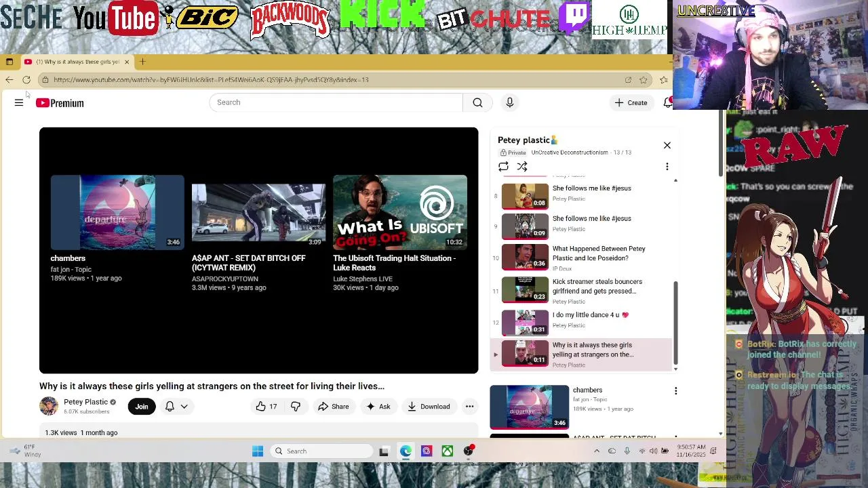
Task: Open chambers recommended video thumbnail in sidebar
Action: (530, 407)
